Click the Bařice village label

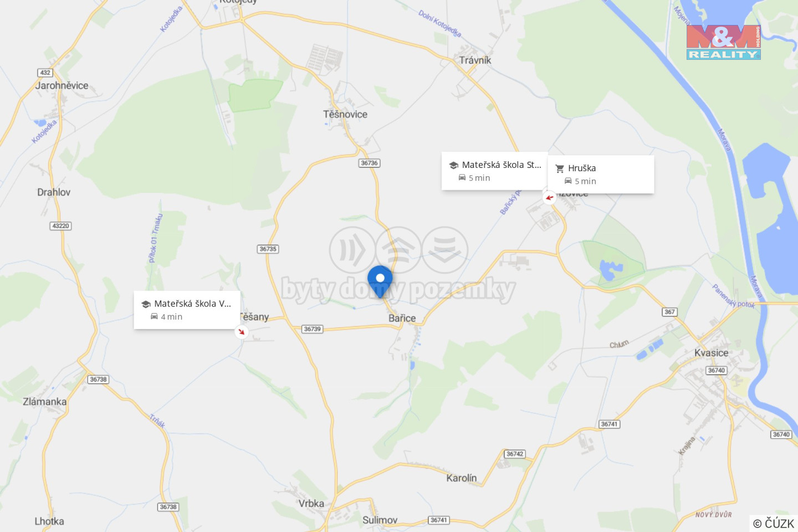pyautogui.click(x=402, y=318)
